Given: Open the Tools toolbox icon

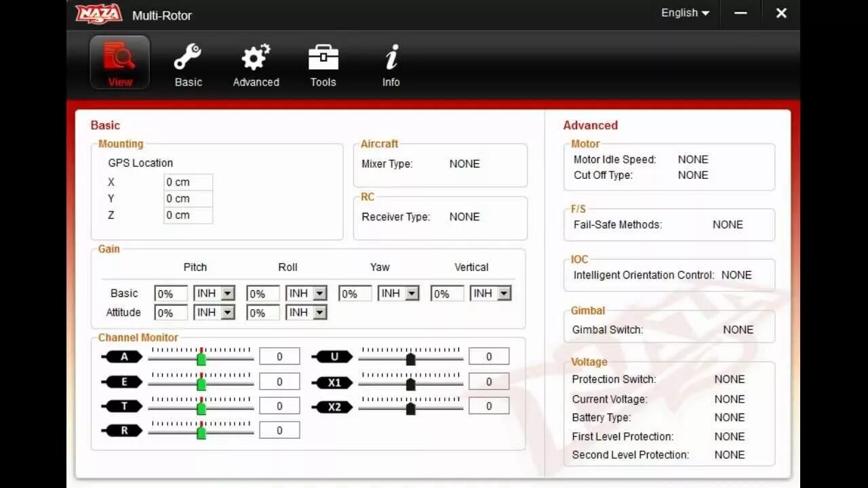Looking at the screenshot, I should 323,58.
